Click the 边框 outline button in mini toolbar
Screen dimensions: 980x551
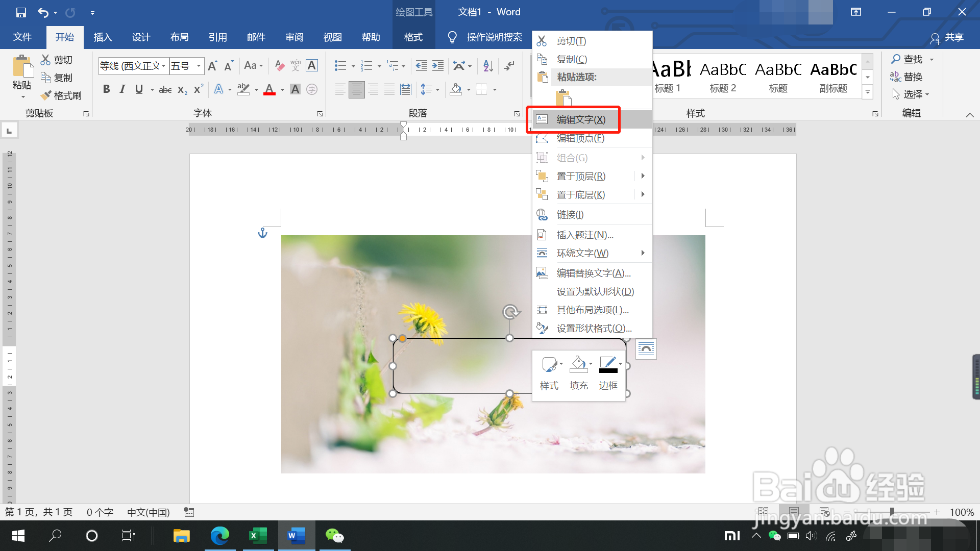click(x=608, y=374)
